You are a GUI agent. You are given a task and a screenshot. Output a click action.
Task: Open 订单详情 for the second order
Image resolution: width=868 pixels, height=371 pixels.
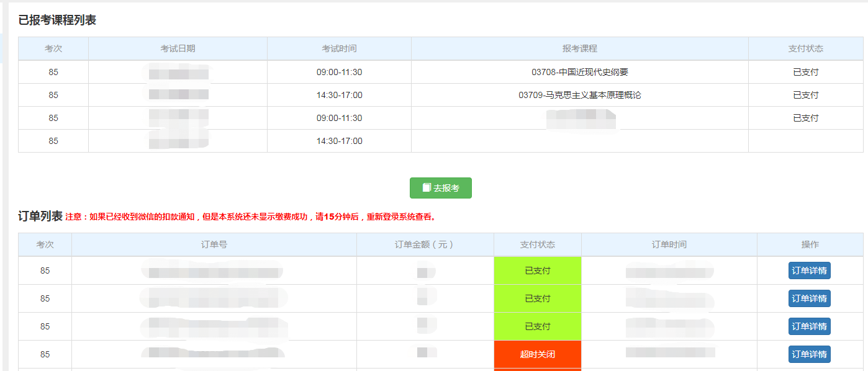tap(808, 298)
